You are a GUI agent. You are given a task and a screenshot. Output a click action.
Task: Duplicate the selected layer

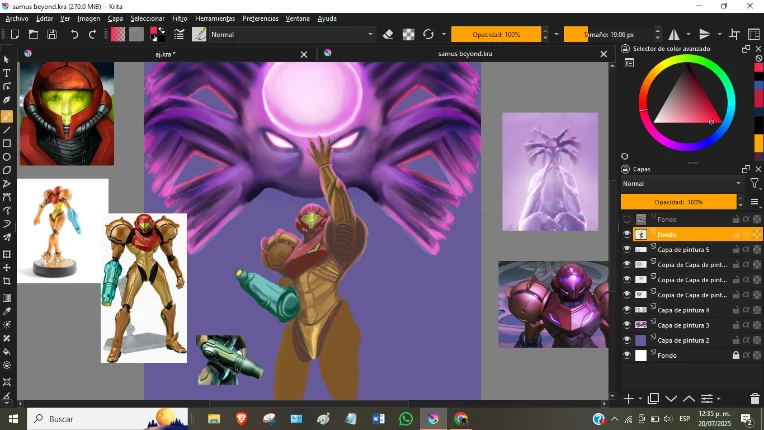coord(653,399)
